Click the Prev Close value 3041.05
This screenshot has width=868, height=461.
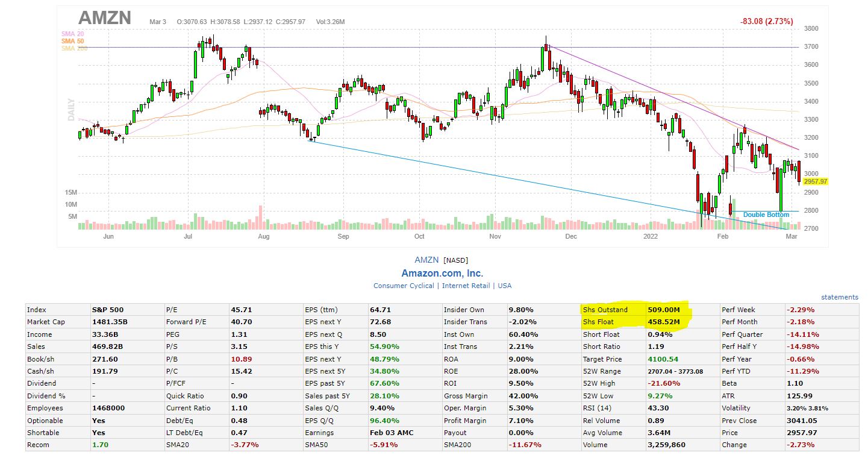802,421
